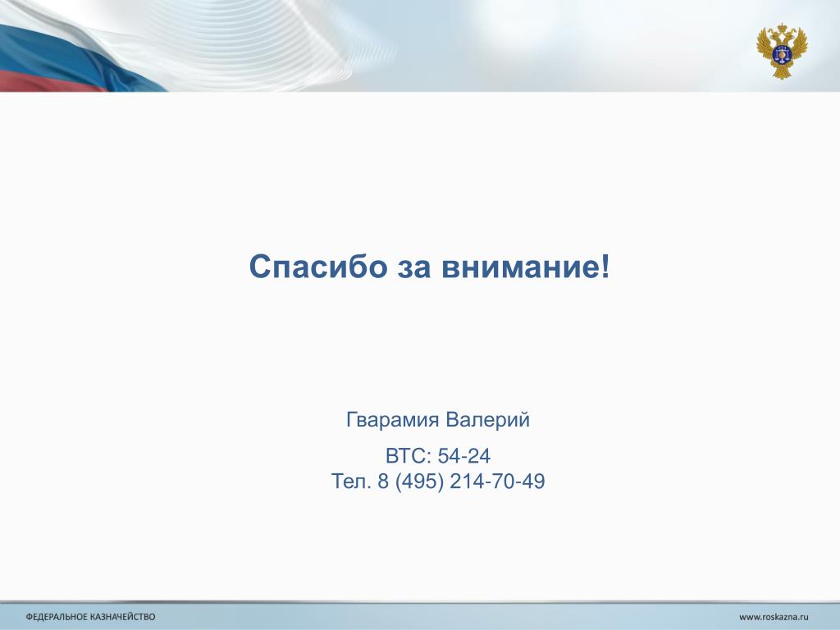Click the phone line 'Тел. 8 (495) 214-70-49'
Viewport: 840px width, 630px height.
(438, 481)
